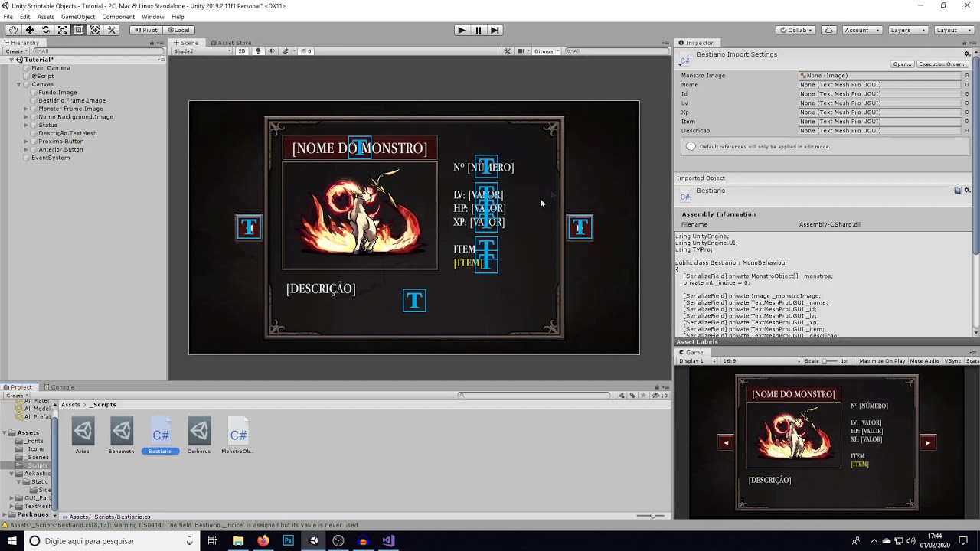Switch to the Asset Store tab

pos(231,43)
